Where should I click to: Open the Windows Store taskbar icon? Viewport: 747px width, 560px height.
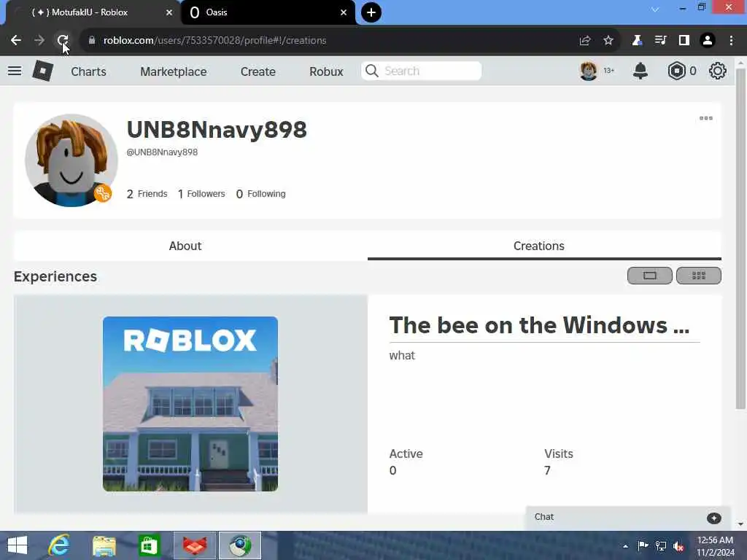pos(149,545)
